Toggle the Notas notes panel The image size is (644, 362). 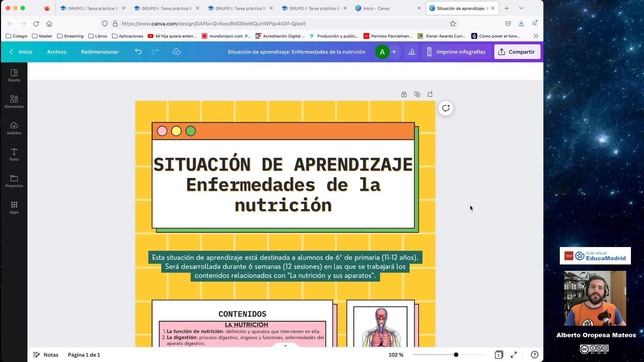[x=46, y=355]
